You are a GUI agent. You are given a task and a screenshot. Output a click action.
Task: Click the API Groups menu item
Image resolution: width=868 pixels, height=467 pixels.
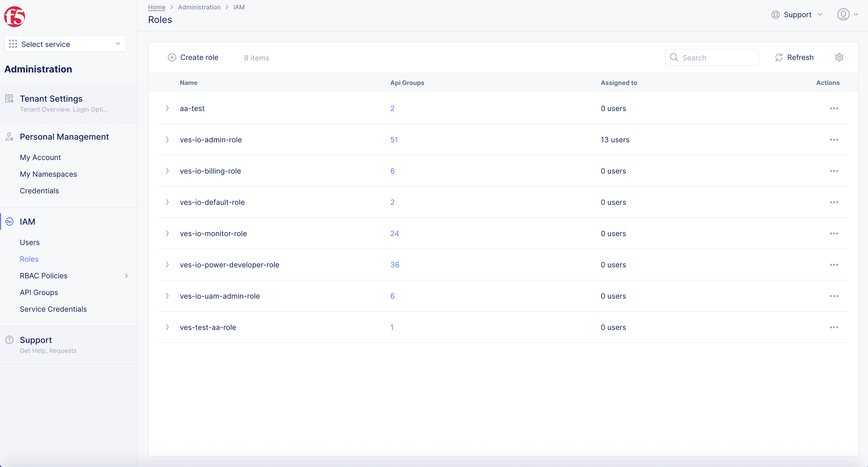click(39, 292)
